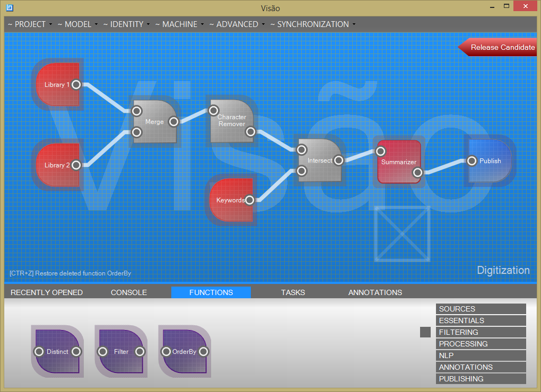Switch to the TASKS tab

[x=293, y=292]
